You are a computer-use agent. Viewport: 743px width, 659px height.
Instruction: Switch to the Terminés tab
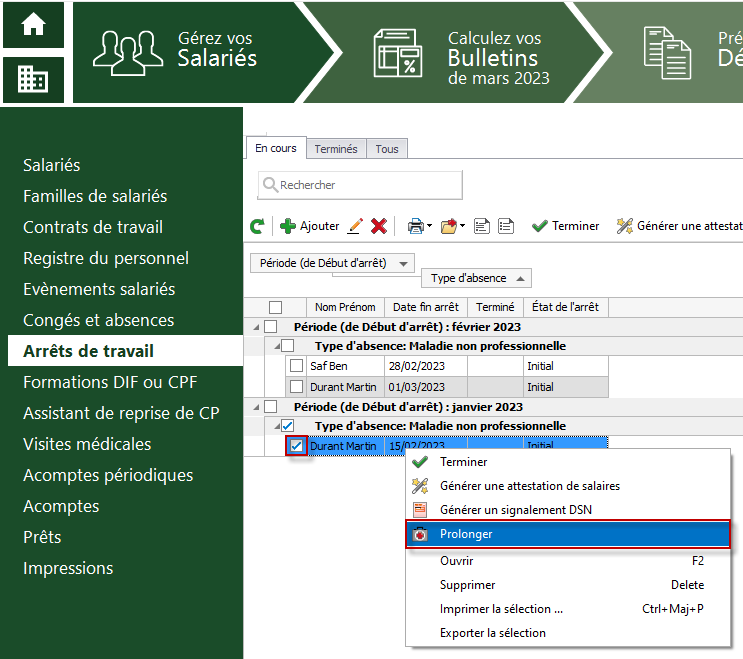[x=336, y=149]
